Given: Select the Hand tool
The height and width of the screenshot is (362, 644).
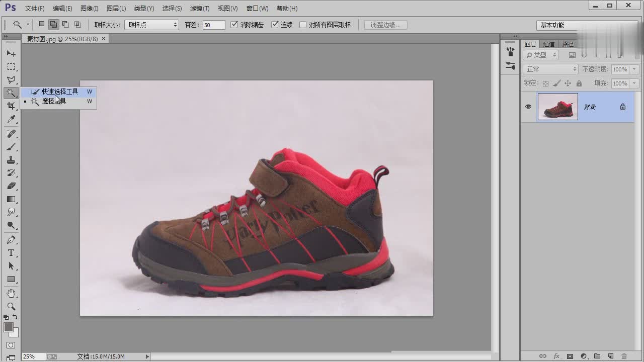Looking at the screenshot, I should point(11,293).
